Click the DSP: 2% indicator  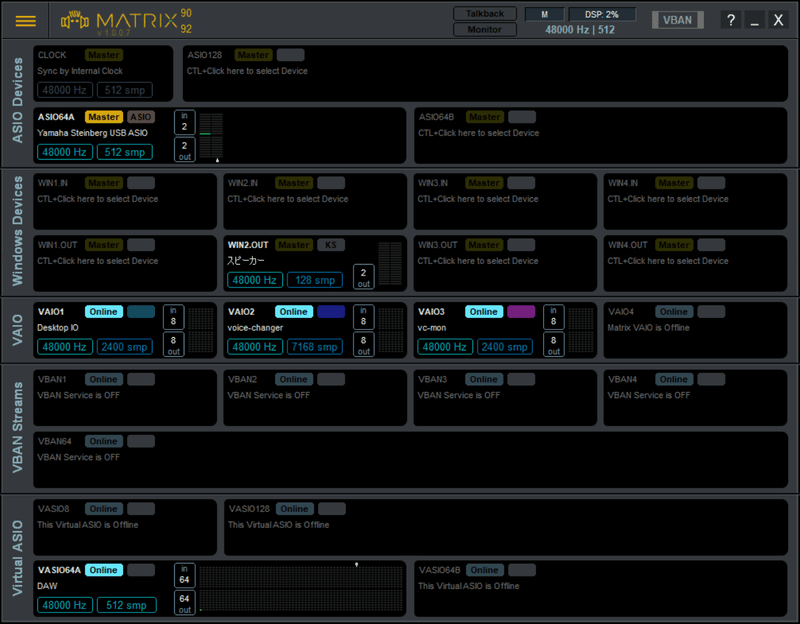click(x=602, y=14)
